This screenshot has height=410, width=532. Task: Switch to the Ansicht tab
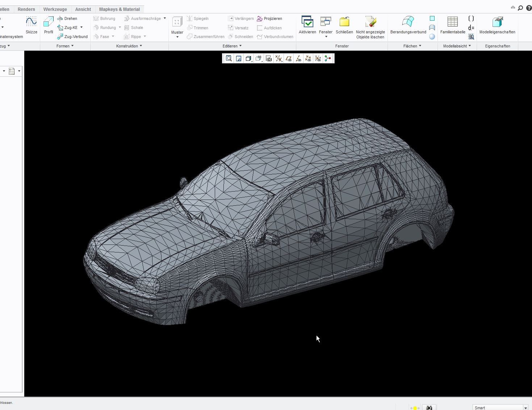[x=83, y=9]
